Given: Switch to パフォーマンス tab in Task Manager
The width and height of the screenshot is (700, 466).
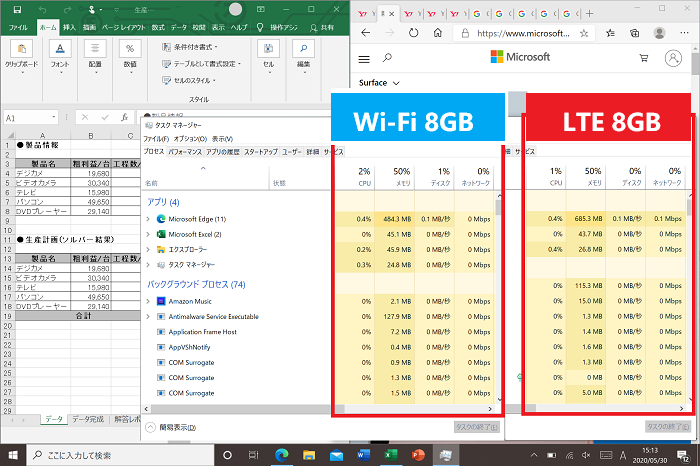Looking at the screenshot, I should coord(185,152).
